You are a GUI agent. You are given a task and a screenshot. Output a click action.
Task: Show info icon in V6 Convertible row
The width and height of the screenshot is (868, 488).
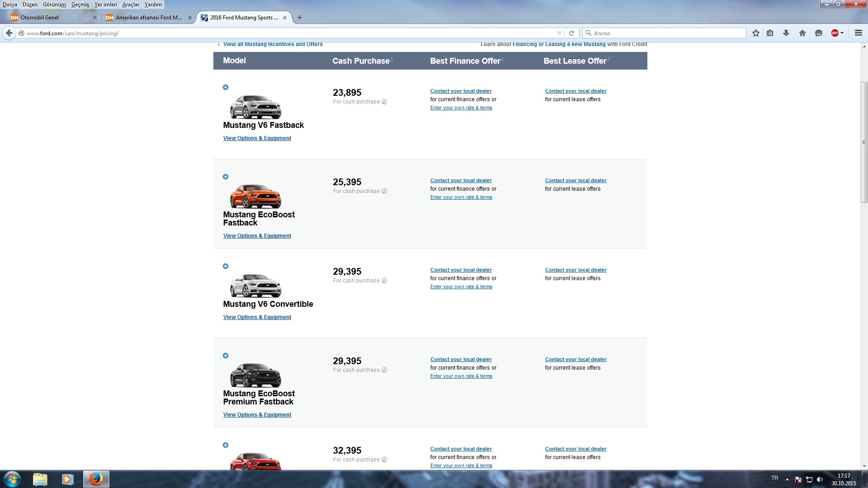tap(384, 281)
